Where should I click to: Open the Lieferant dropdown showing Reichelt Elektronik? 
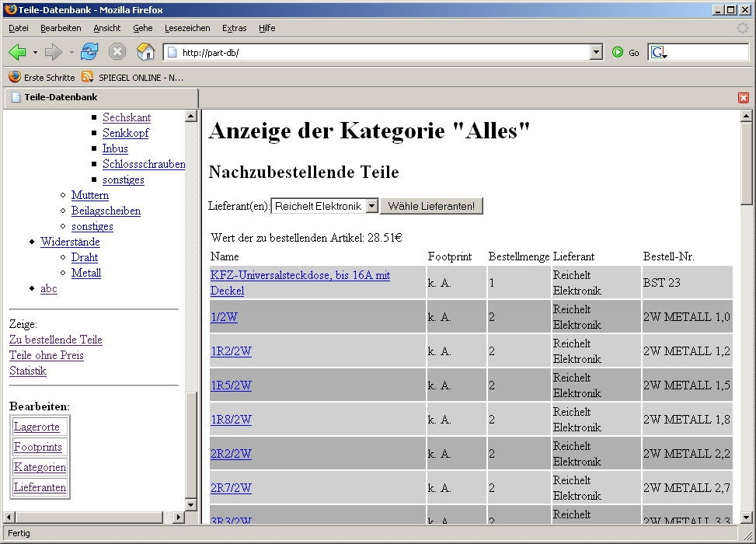(x=325, y=206)
